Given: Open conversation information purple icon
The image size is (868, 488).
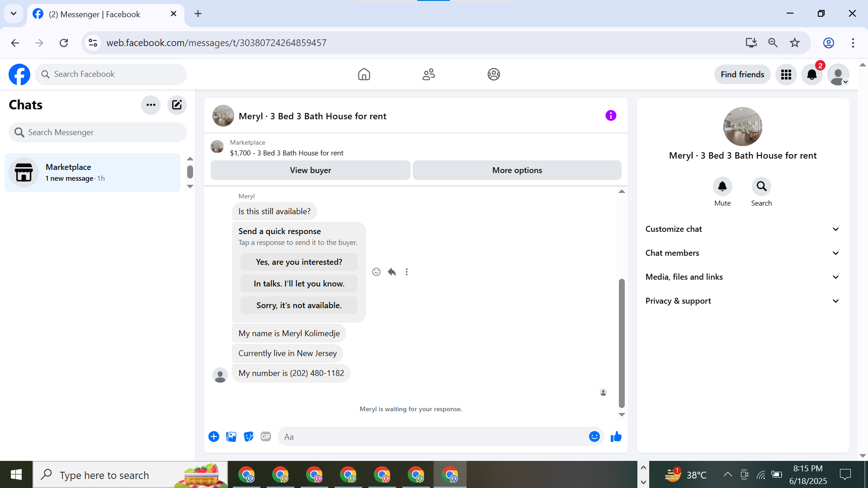Looking at the screenshot, I should coord(611,116).
